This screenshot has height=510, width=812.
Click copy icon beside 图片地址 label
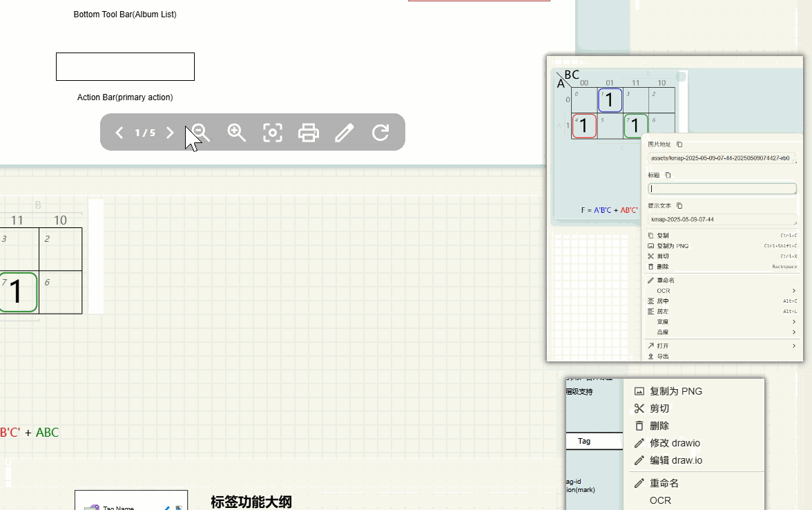[678, 144]
